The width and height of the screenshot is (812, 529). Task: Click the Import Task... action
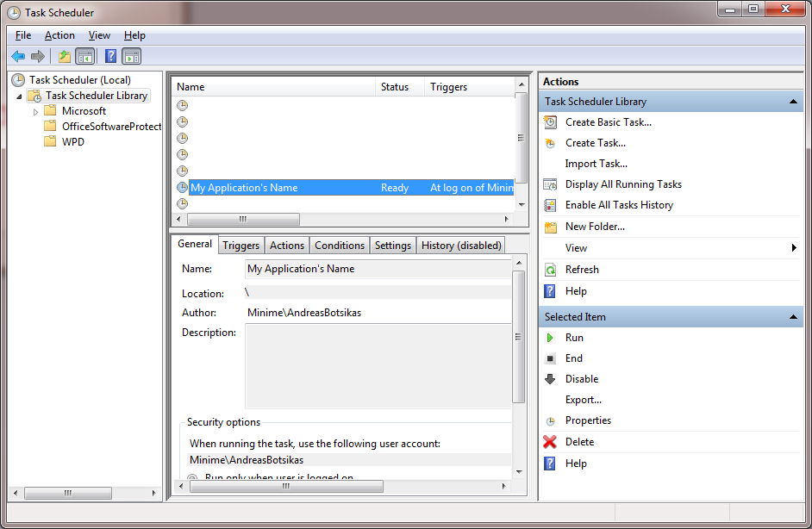(596, 164)
